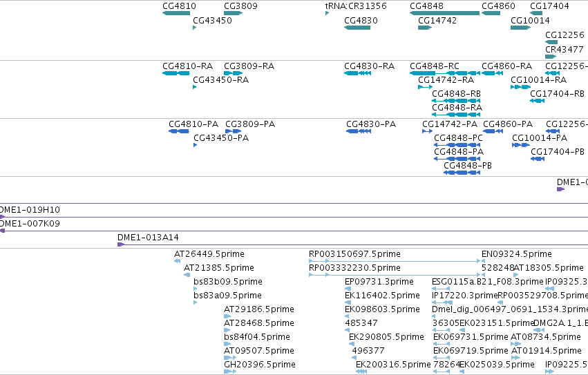The height and width of the screenshot is (375, 588).
Task: Click the AT26449.5prime EST arrow
Action: point(177,261)
